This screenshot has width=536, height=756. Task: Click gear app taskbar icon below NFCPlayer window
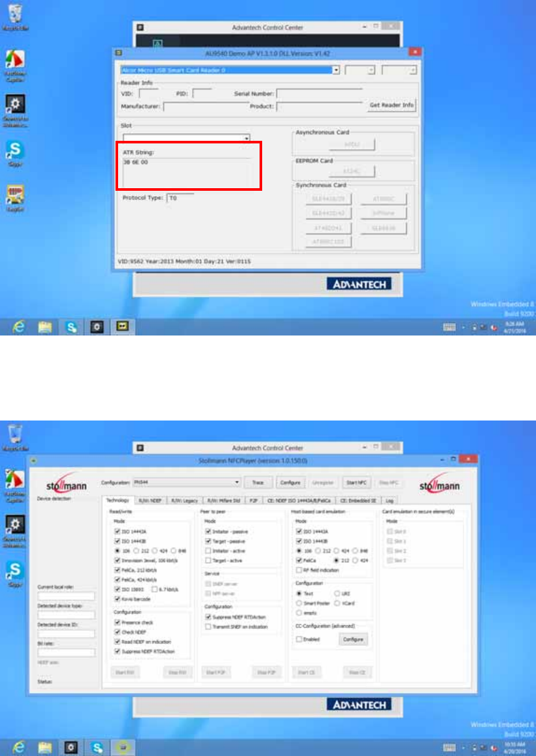coord(71,748)
